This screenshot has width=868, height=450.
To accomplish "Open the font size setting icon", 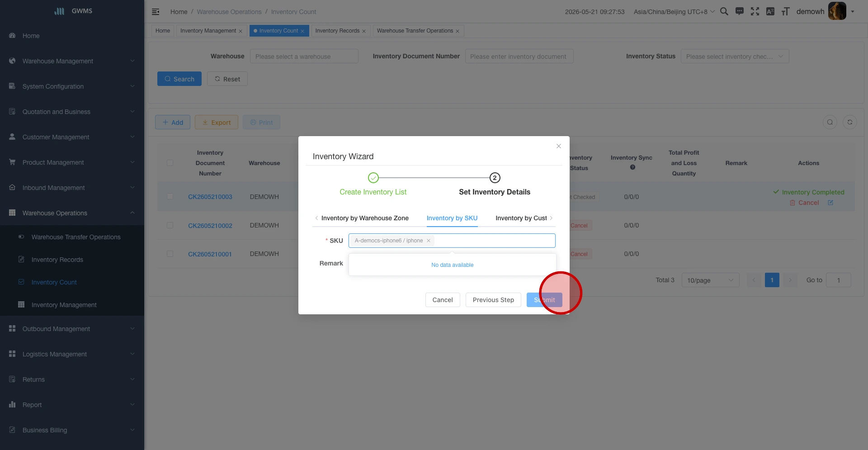I will pyautogui.click(x=786, y=11).
